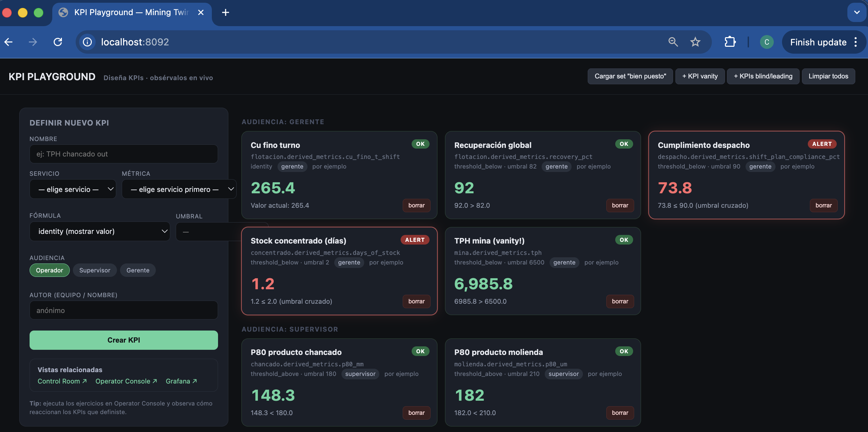The height and width of the screenshot is (432, 868).
Task: Open the Métrica dropdown
Action: coord(179,189)
